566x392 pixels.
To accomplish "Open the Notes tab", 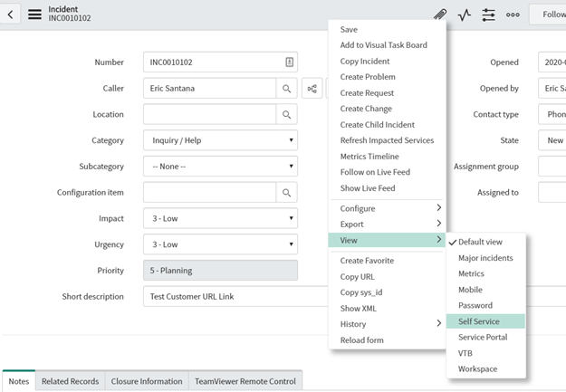I will [x=19, y=381].
